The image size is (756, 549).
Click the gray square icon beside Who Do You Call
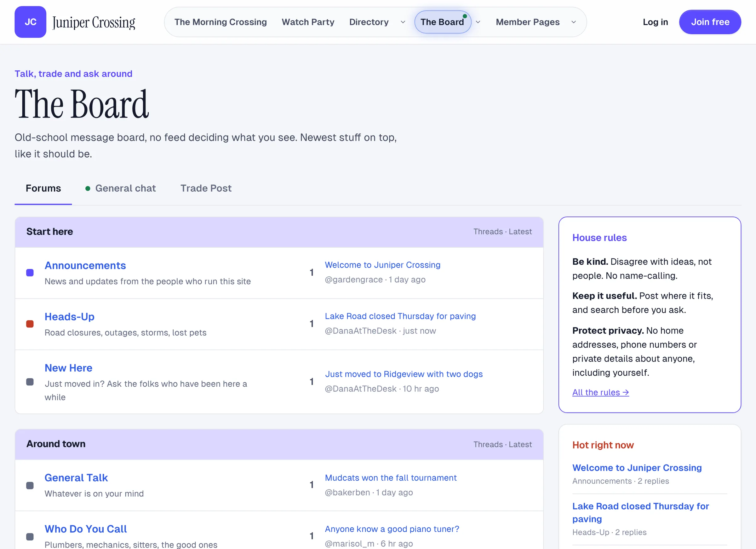pyautogui.click(x=30, y=537)
